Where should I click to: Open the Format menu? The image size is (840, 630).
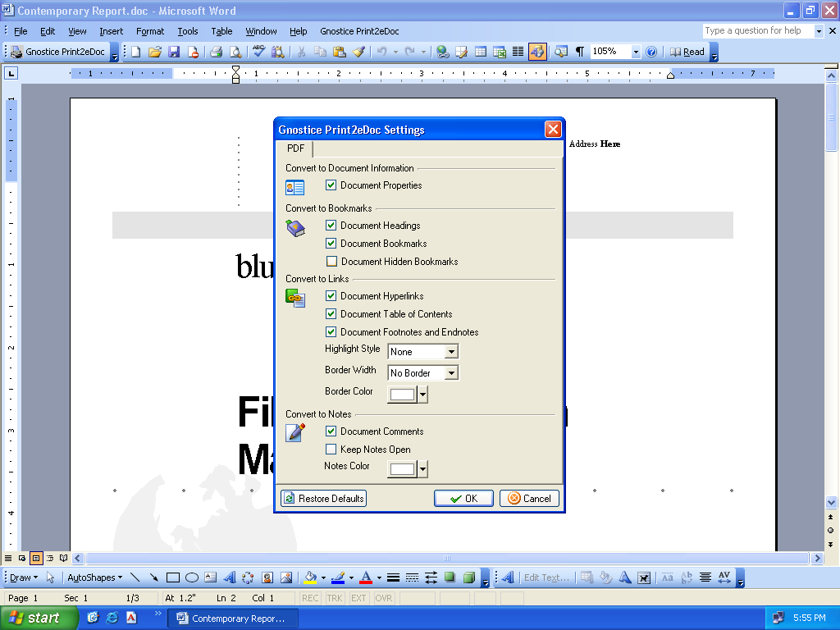(x=150, y=31)
